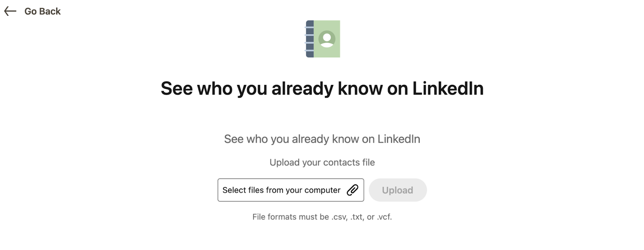Click ".vcf" in the file formats note
This screenshot has height=250, width=644.
click(384, 217)
